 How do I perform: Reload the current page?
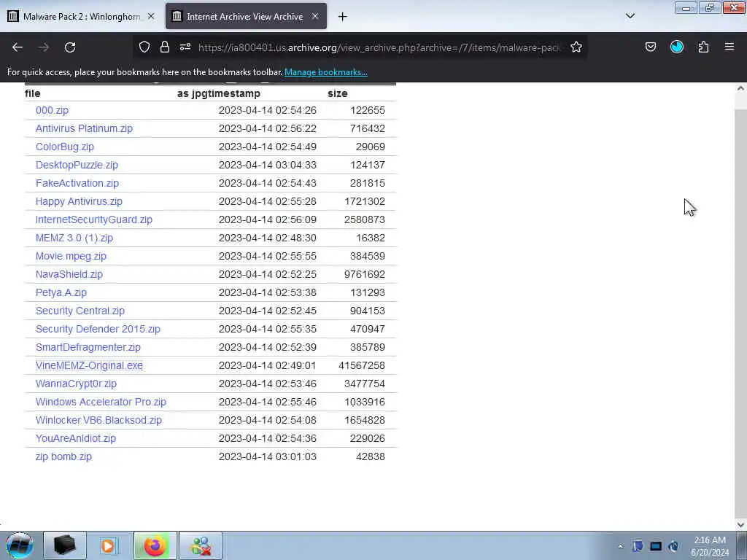click(70, 47)
